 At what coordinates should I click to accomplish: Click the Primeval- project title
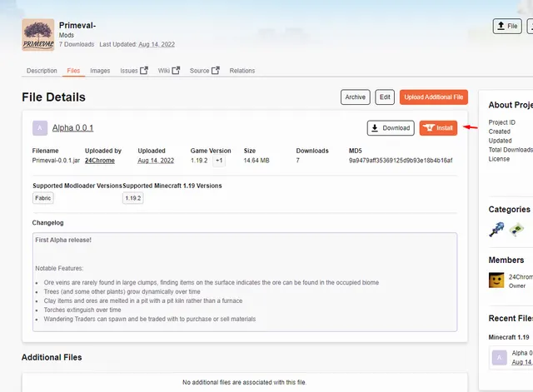click(77, 26)
